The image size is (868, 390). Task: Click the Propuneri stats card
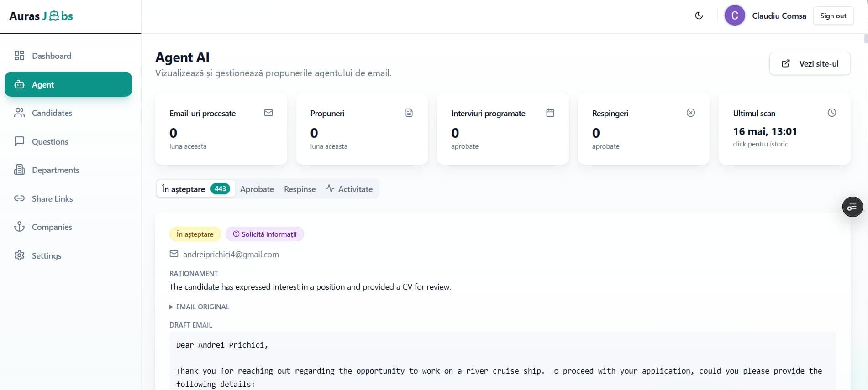tap(362, 129)
